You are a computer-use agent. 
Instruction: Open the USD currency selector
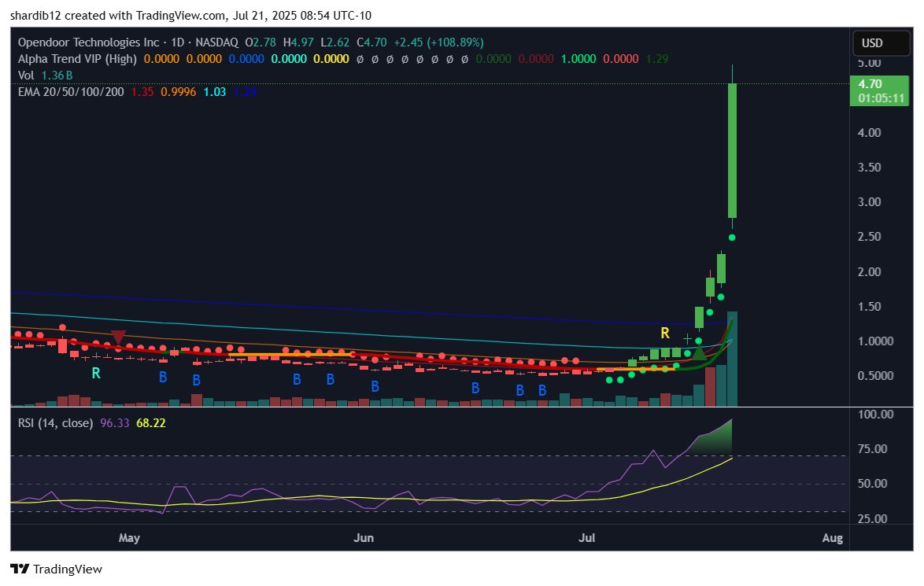click(x=881, y=43)
